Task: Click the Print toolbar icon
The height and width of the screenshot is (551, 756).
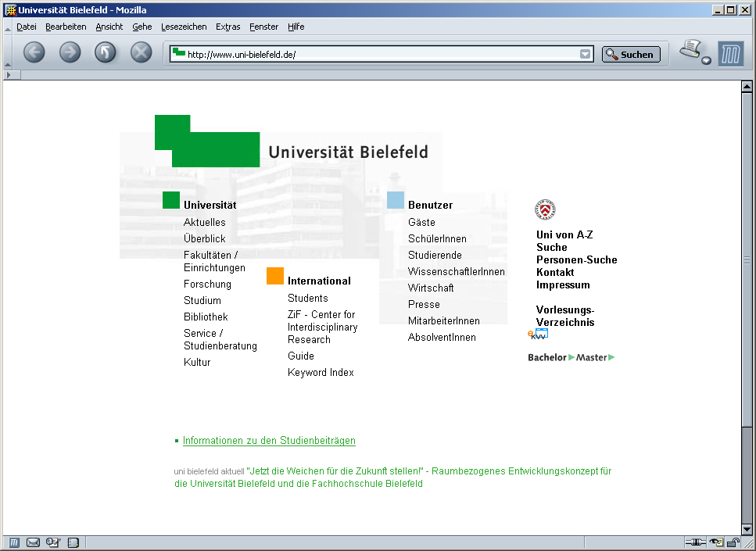Action: (691, 51)
